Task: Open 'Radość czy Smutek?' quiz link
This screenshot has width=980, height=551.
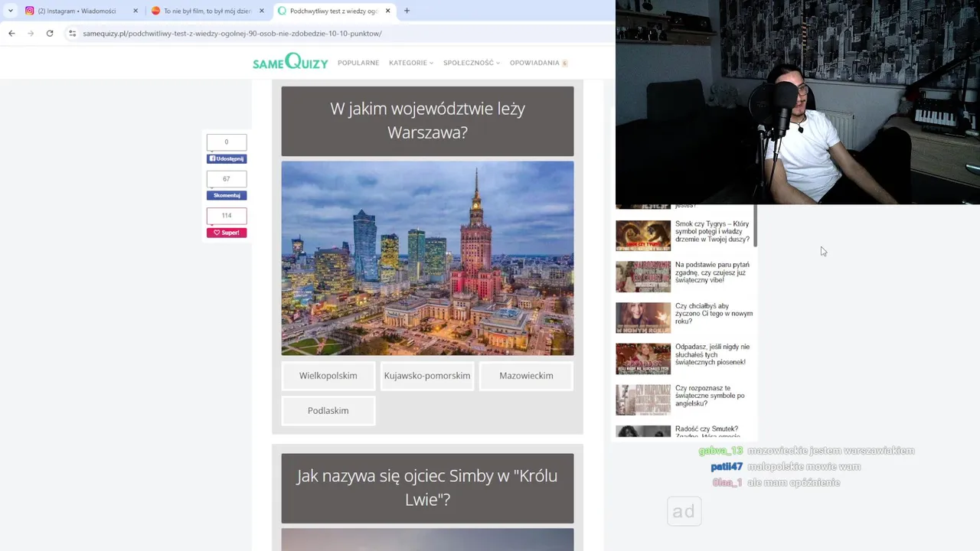Action: point(707,432)
